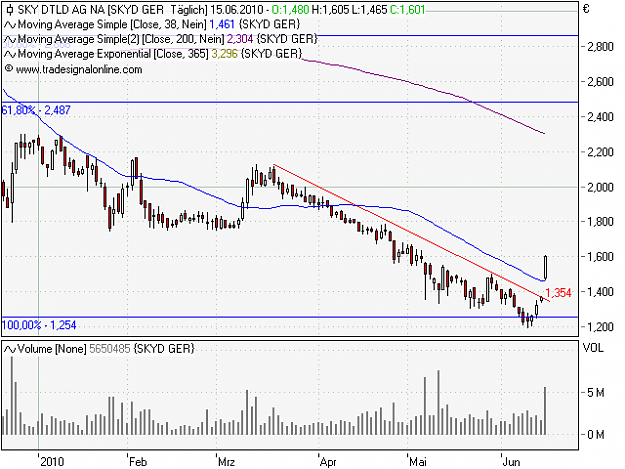Image resolution: width=625 pixels, height=469 pixels.
Task: Click the high price H:1,605
Action: pyautogui.click(x=330, y=10)
